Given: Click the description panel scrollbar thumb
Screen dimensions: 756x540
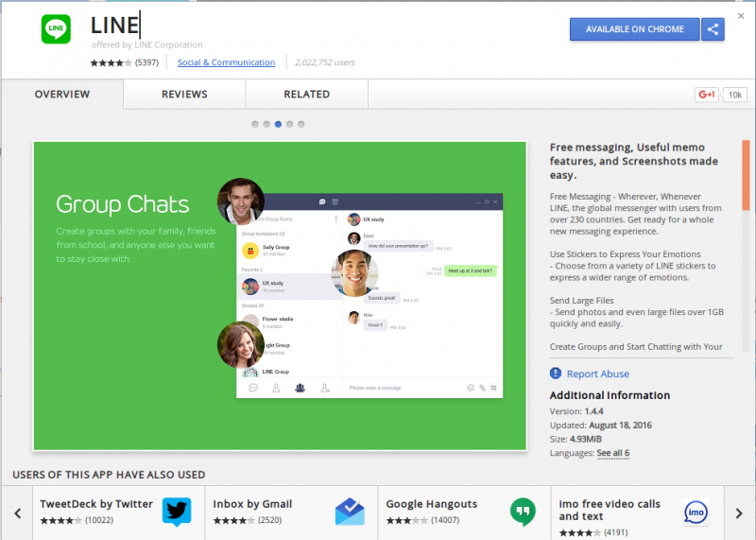Looking at the screenshot, I should click(x=746, y=175).
